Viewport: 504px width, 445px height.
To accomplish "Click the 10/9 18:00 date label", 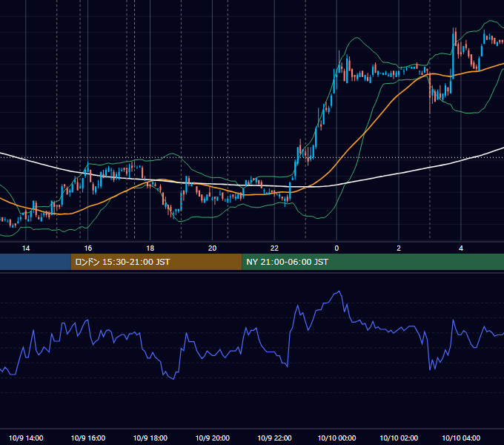I will click(x=150, y=438).
